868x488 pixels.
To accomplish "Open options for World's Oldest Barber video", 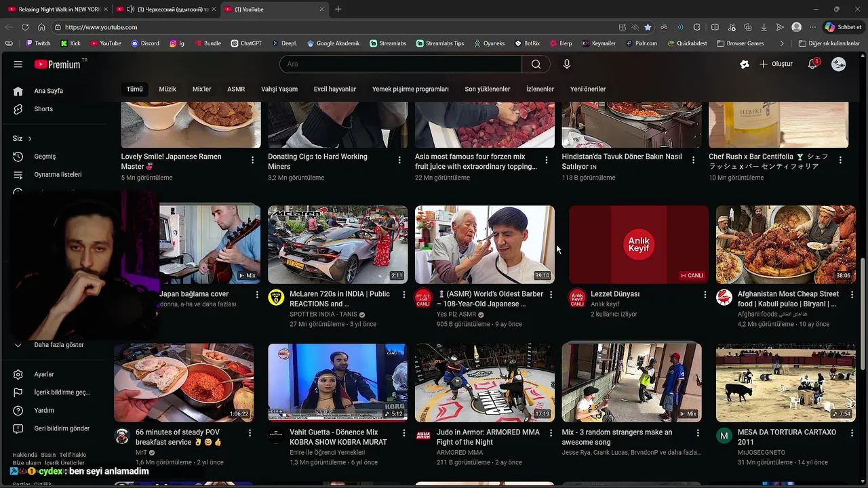I will tap(551, 295).
